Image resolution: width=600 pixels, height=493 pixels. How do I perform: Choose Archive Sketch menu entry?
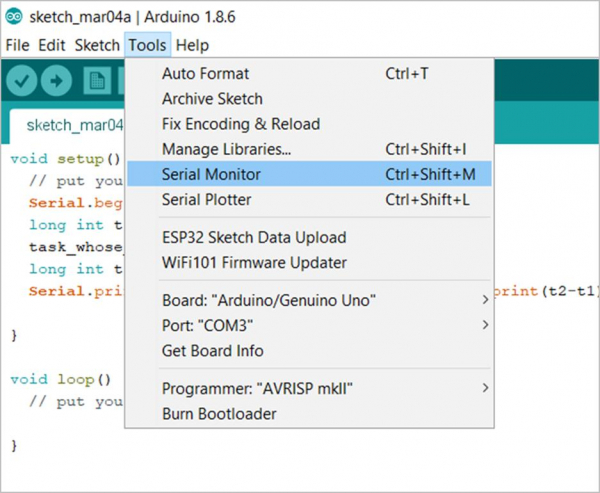pyautogui.click(x=212, y=99)
